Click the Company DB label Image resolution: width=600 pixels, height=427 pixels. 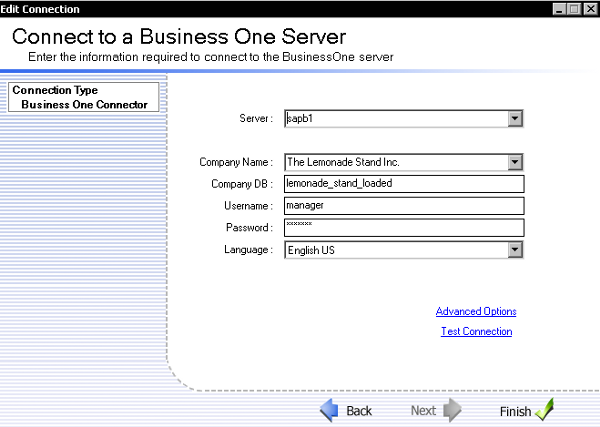pos(242,184)
